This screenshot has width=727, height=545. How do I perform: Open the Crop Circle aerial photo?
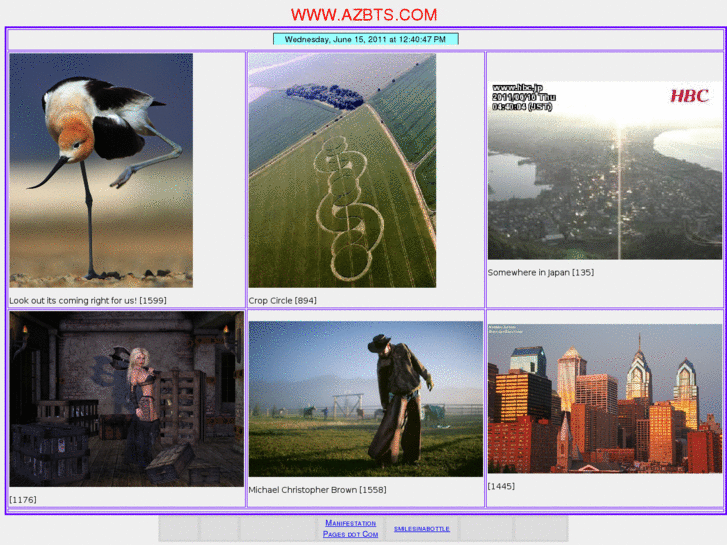coord(342,170)
